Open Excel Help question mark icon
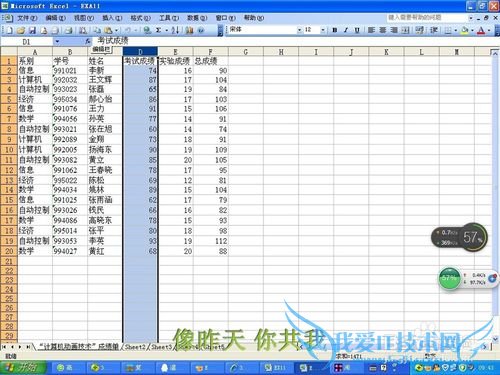The width and height of the screenshot is (500, 375). point(201,30)
